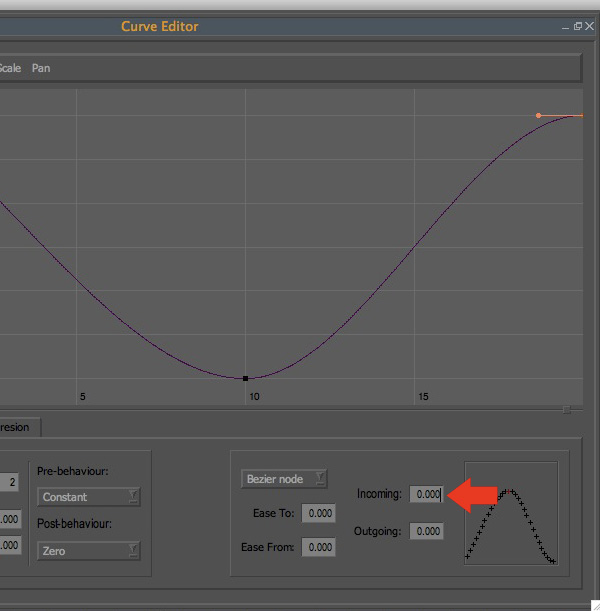This screenshot has width=600, height=611.
Task: Open the Post-behaviour Zero dropdown
Action: tap(89, 551)
